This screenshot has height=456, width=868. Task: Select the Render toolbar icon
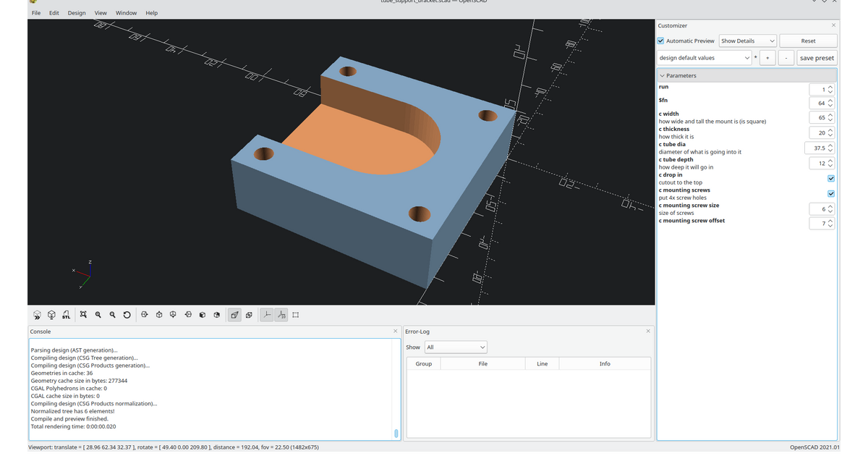[x=51, y=314]
